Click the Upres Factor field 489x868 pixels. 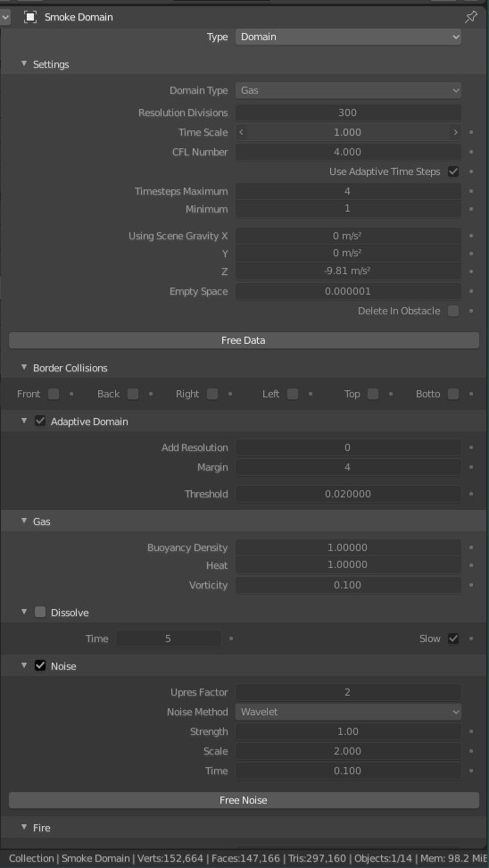click(x=348, y=692)
